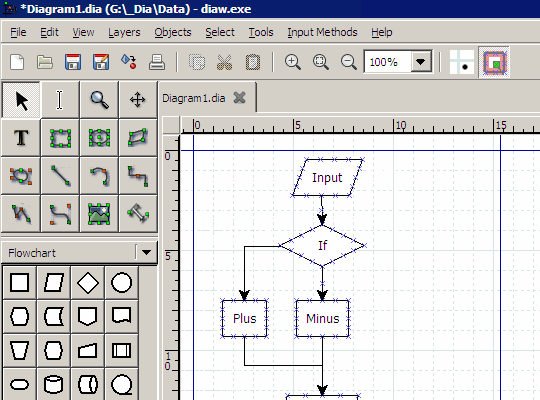Screen dimensions: 540x400
Task: Open the Objects menu
Action: (x=173, y=32)
